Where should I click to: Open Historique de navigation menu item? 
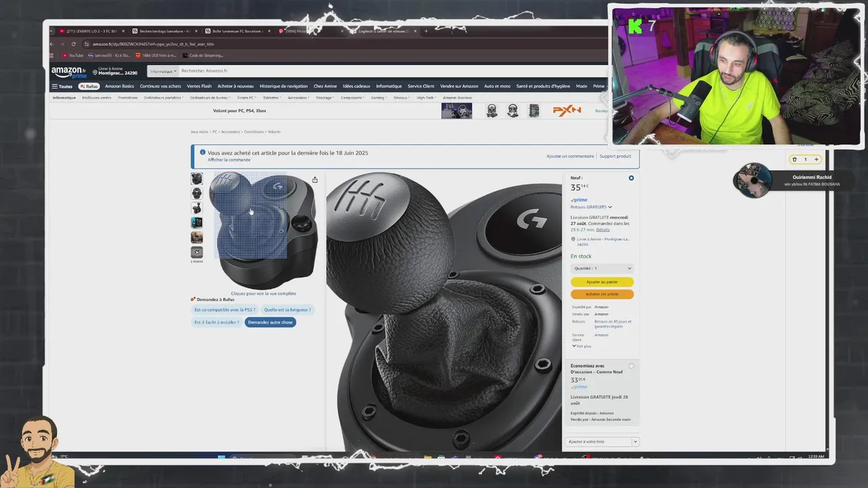[x=283, y=86]
